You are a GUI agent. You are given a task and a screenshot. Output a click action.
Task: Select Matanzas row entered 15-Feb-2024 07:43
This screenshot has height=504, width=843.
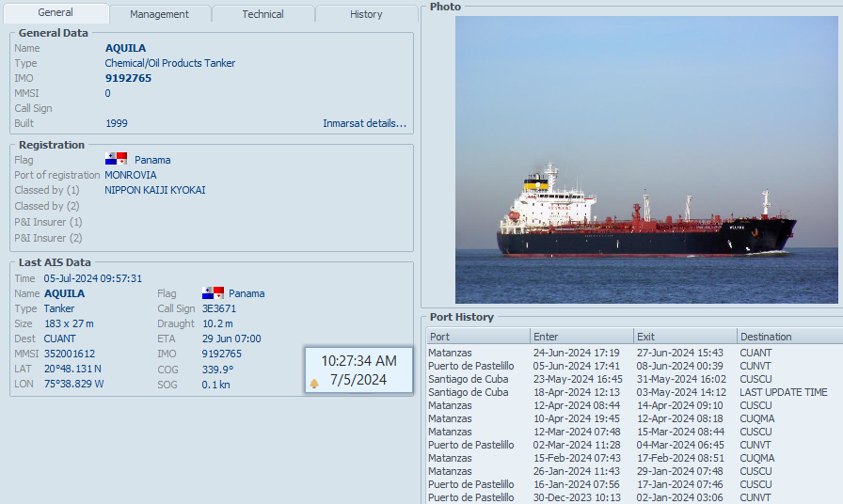click(634, 458)
